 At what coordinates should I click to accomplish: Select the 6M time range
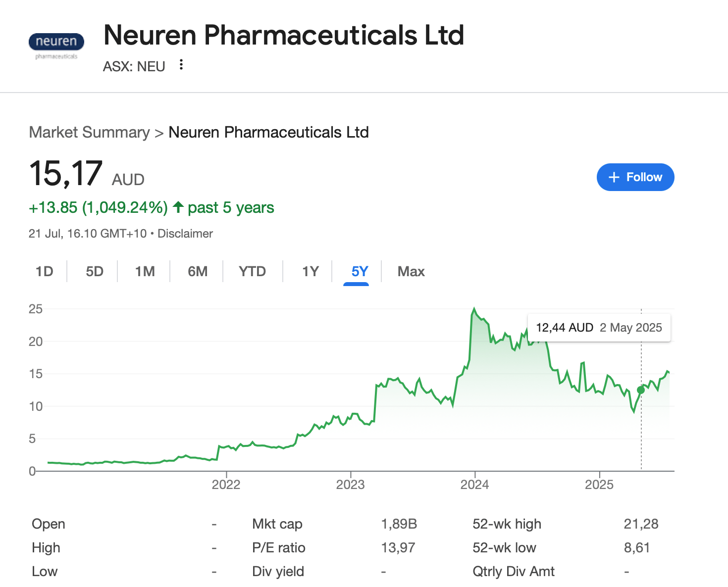(x=198, y=271)
